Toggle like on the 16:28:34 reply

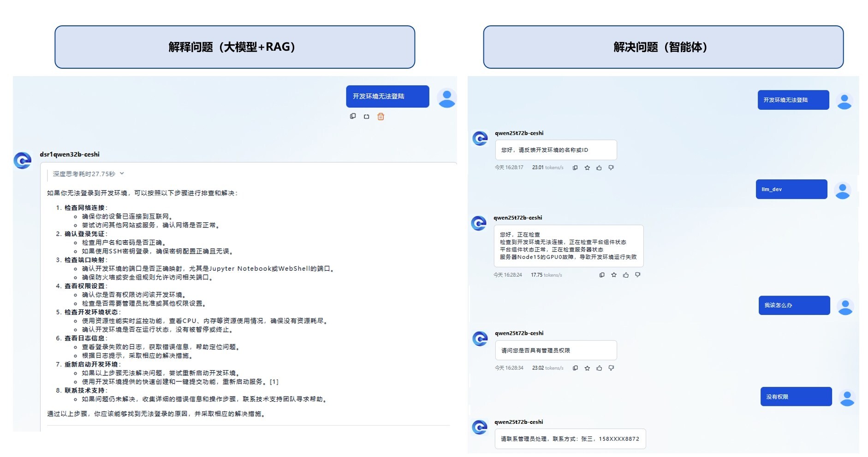[599, 368]
